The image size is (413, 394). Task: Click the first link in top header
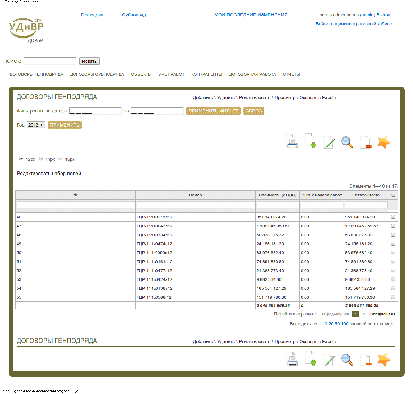(92, 15)
